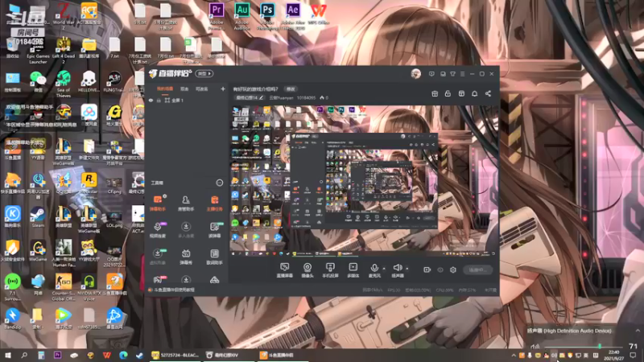Switch to the 斗鱼直播伴侣 taskbar window
The width and height of the screenshot is (644, 362).
(283, 355)
